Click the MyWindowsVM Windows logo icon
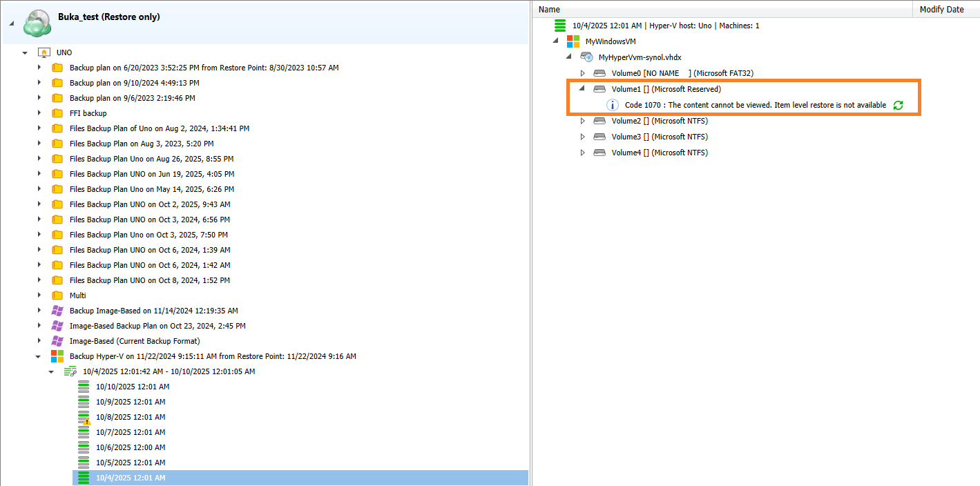 coord(573,41)
